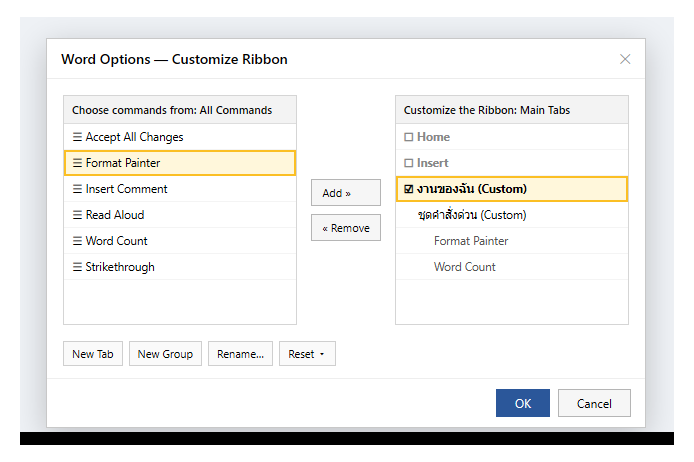Image resolution: width=694 pixels, height=462 pixels.
Task: Click the icon beside Accept All Changes
Action: [77, 137]
